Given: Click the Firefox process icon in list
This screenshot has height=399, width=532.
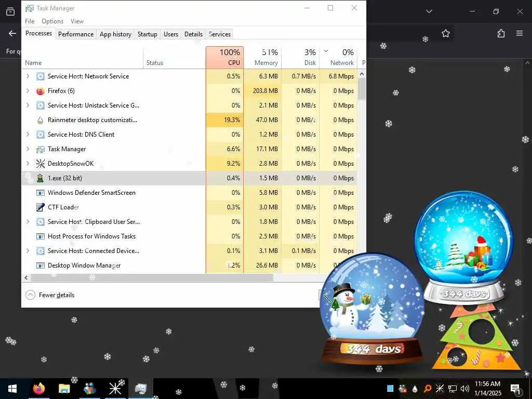Looking at the screenshot, I should click(x=41, y=91).
